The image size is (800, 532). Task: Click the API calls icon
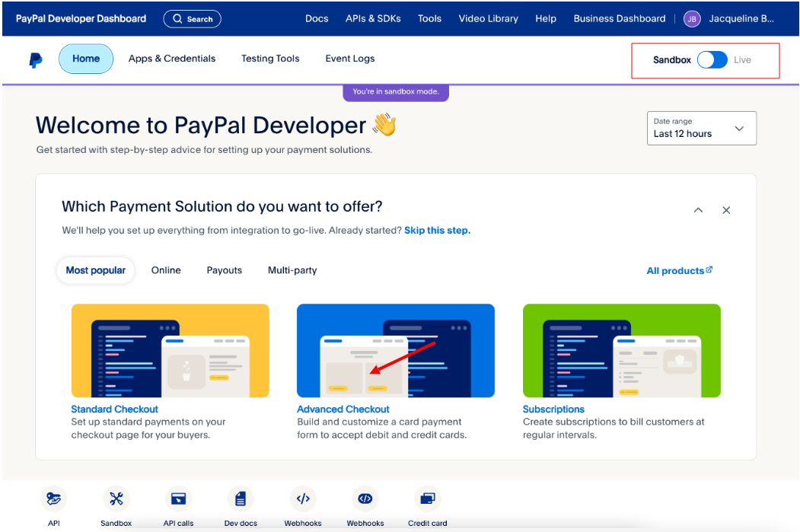coord(178,499)
